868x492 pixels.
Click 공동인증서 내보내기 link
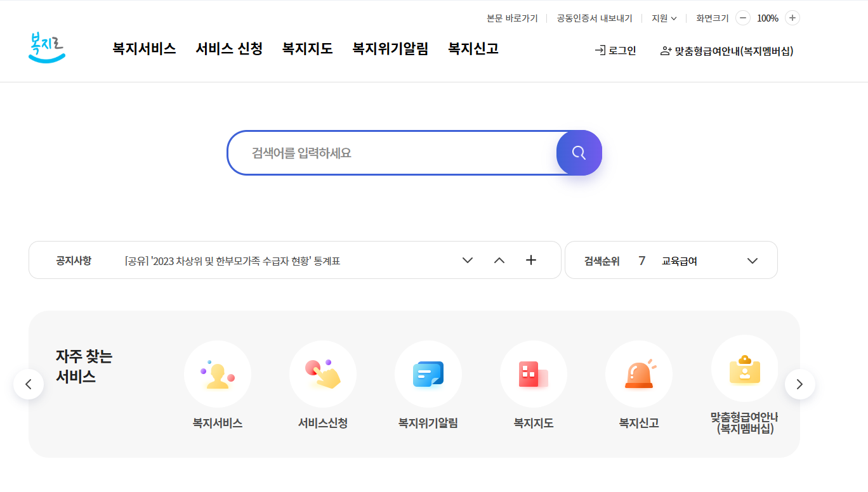pyautogui.click(x=595, y=18)
